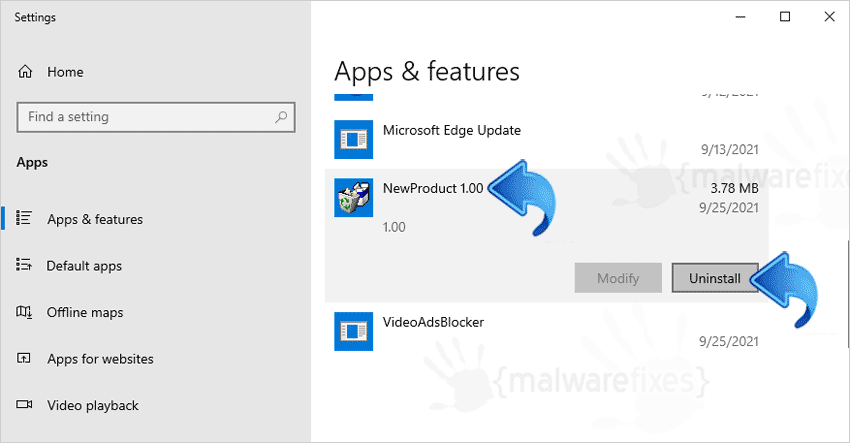850x443 pixels.
Task: Select the Microsoft Edge Update entry
Action: pyautogui.click(x=546, y=139)
